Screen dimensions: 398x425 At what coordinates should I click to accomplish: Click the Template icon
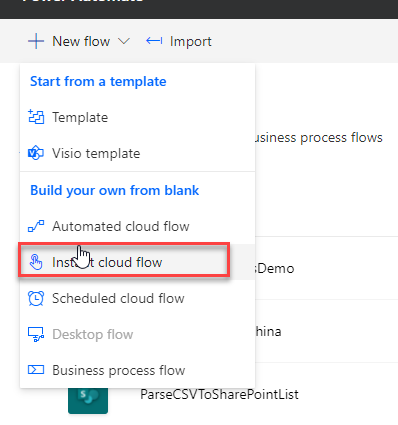[36, 117]
